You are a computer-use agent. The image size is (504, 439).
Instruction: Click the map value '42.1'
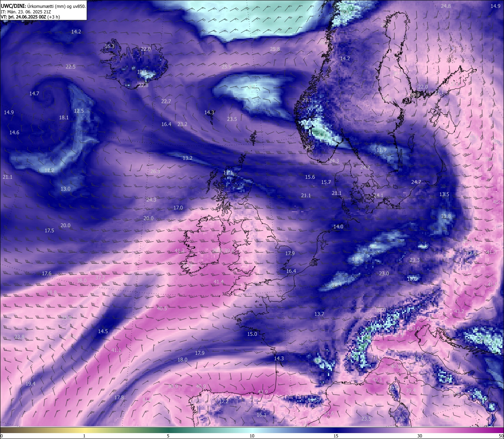377,380
